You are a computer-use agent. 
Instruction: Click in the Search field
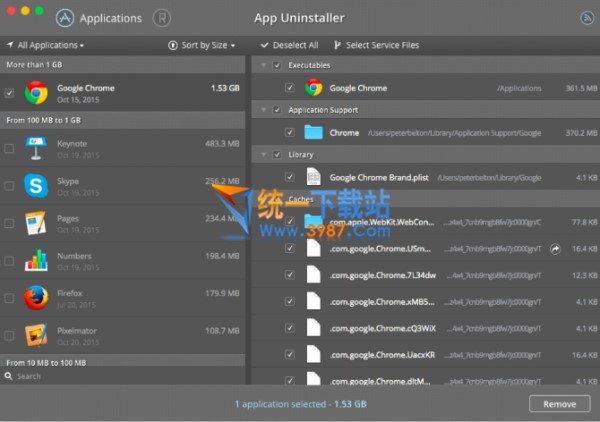pyautogui.click(x=122, y=376)
